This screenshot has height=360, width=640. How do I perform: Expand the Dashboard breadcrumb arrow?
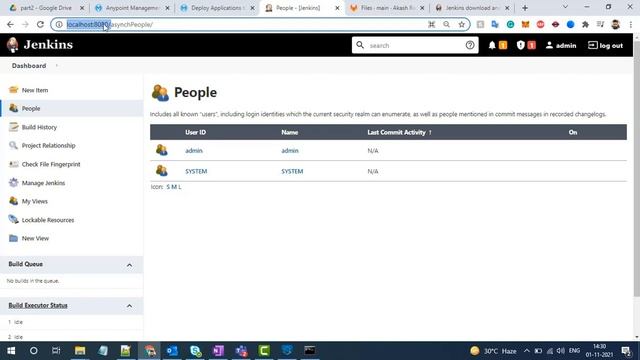(x=57, y=66)
